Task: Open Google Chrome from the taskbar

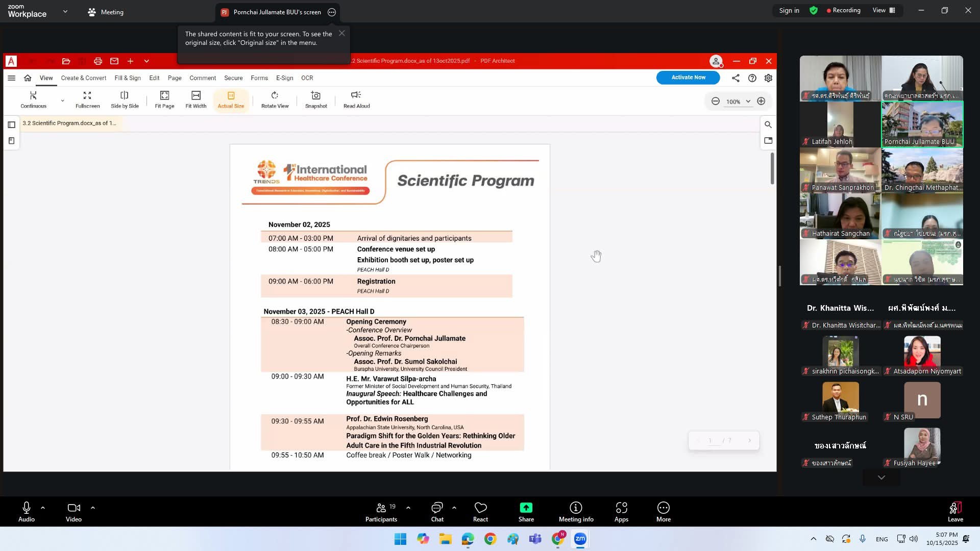Action: pos(490,539)
